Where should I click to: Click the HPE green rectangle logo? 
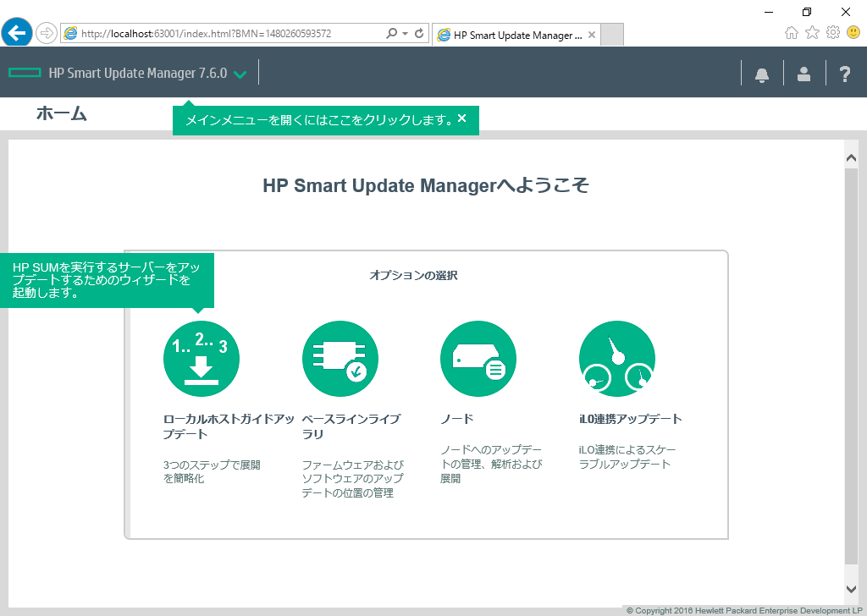click(25, 73)
